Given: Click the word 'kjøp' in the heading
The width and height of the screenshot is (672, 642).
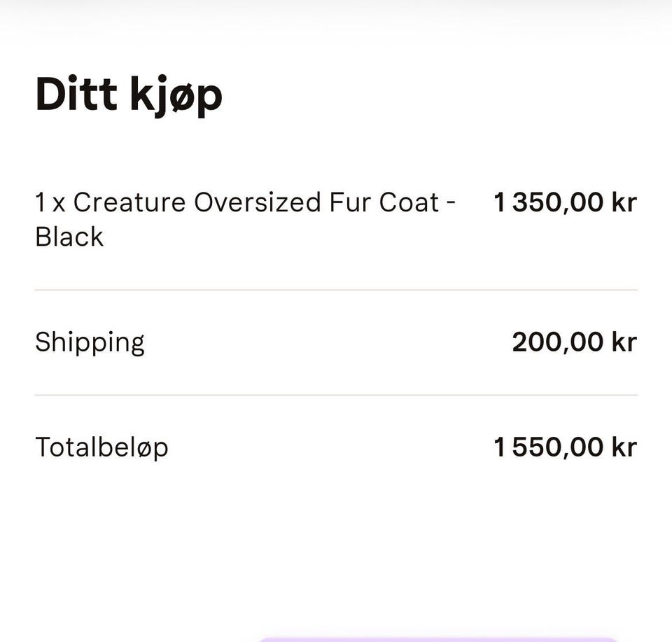Looking at the screenshot, I should (x=176, y=97).
